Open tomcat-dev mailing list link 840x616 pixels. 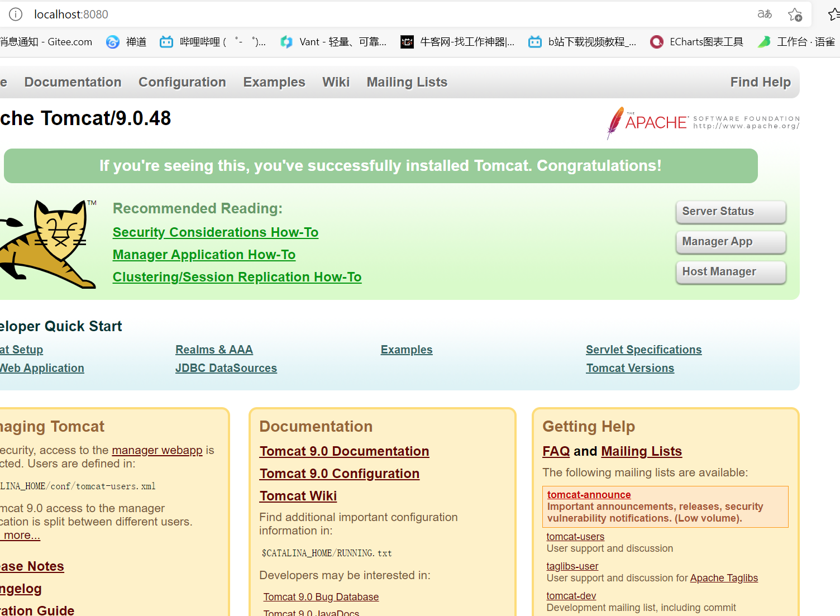point(571,596)
